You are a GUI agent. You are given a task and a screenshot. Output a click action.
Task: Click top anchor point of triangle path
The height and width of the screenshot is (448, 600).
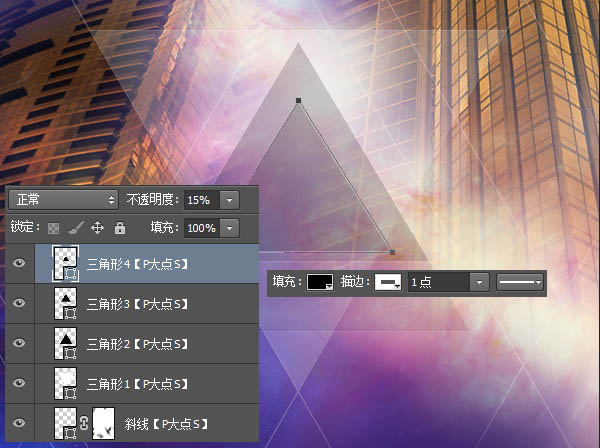tap(298, 100)
